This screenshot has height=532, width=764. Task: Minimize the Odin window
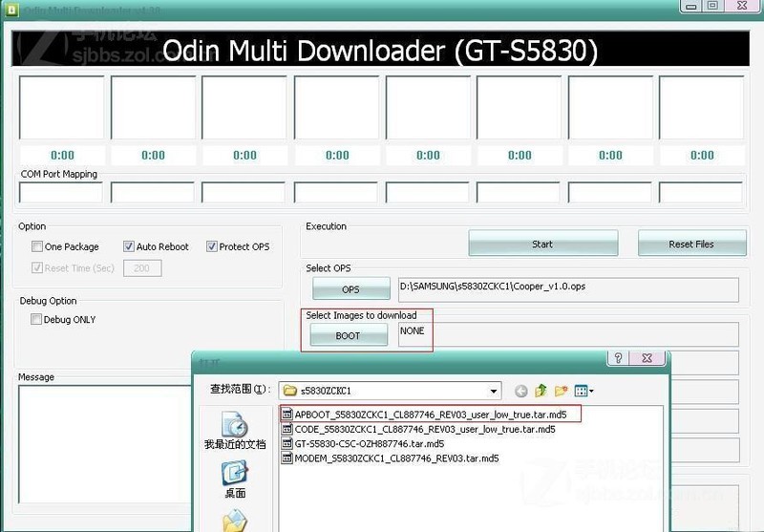[690, 6]
